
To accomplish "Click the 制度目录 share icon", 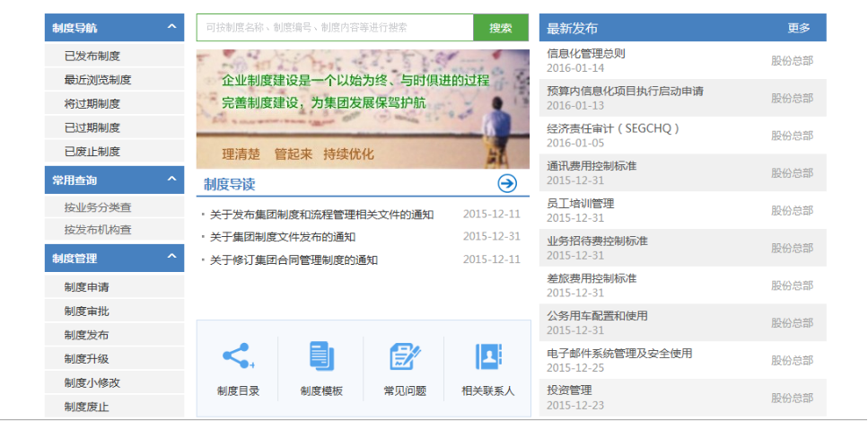I will (238, 357).
